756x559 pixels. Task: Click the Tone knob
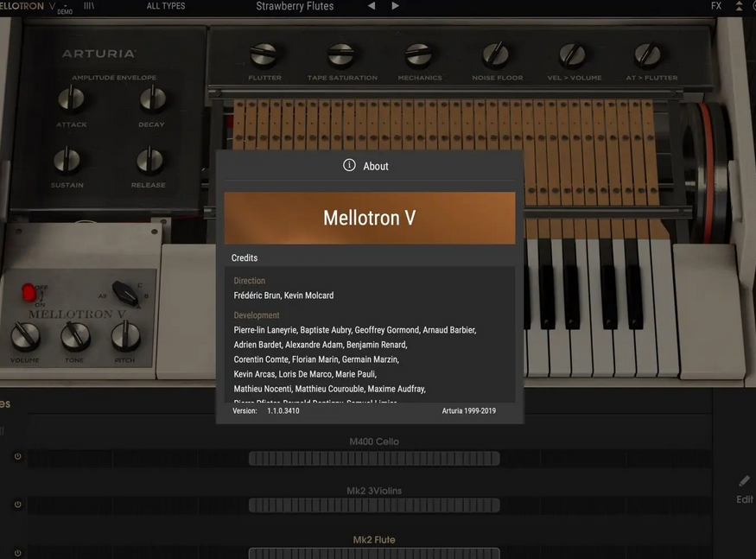click(75, 337)
